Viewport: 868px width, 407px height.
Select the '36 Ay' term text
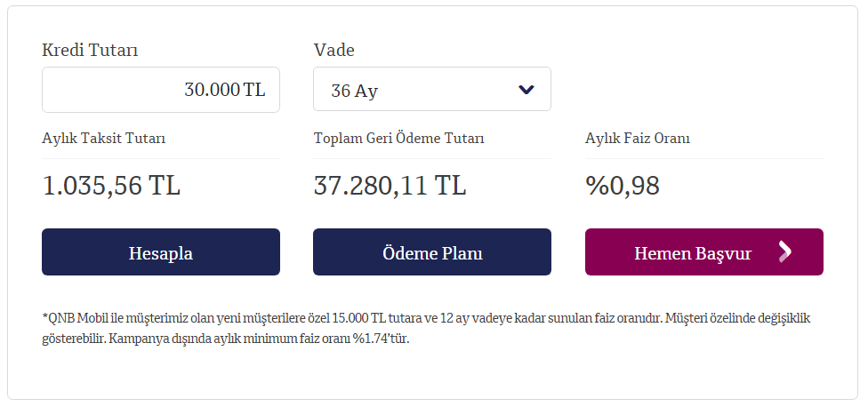pyautogui.click(x=354, y=91)
